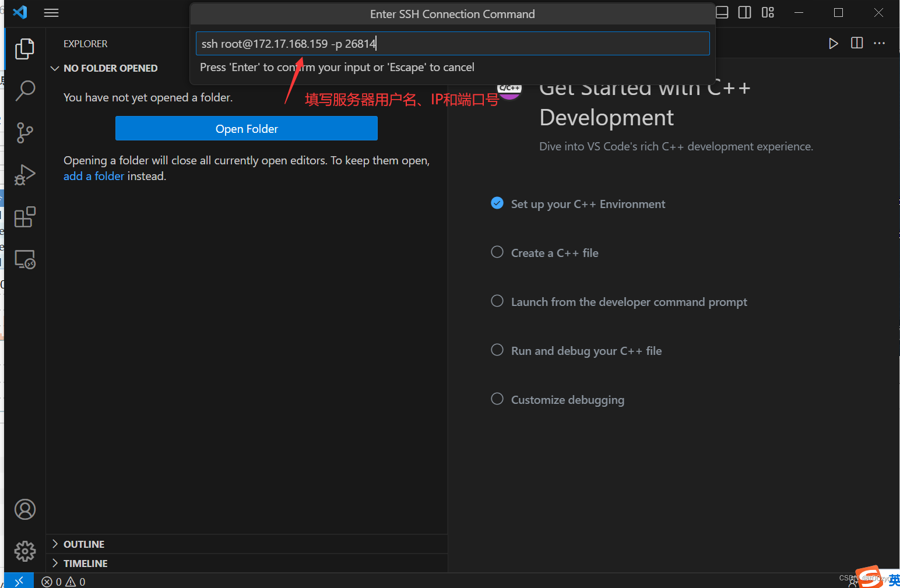Click 'Dive into VS Code's rich C++' description

676,146
